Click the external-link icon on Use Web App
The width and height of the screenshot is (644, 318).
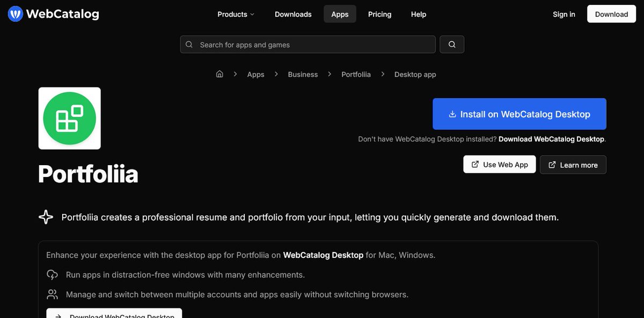pos(474,165)
